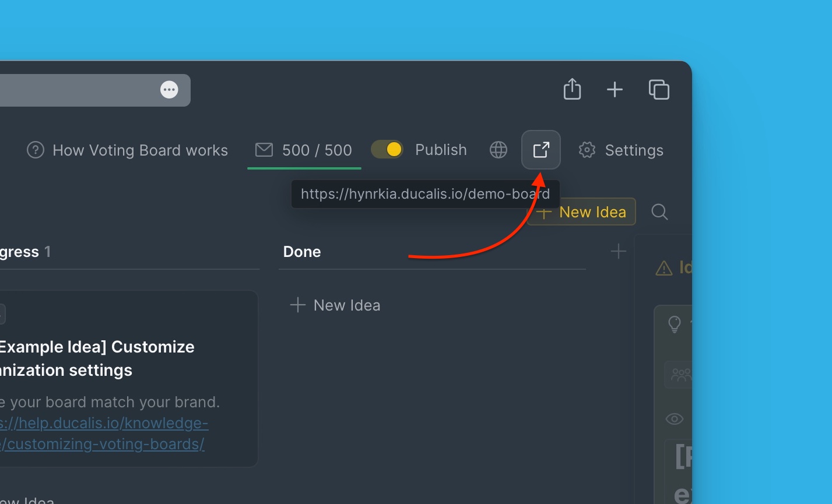Click the globe icon beside Publish
The image size is (832, 504).
coord(499,150)
